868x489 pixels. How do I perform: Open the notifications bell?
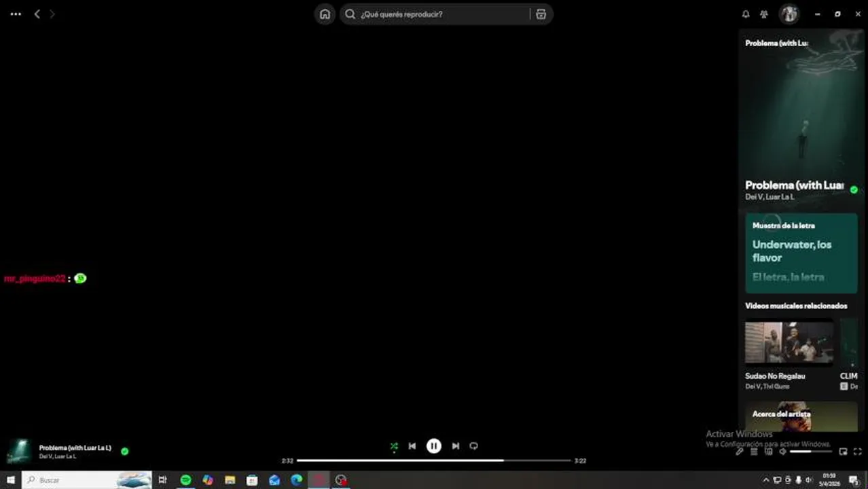pyautogui.click(x=746, y=14)
